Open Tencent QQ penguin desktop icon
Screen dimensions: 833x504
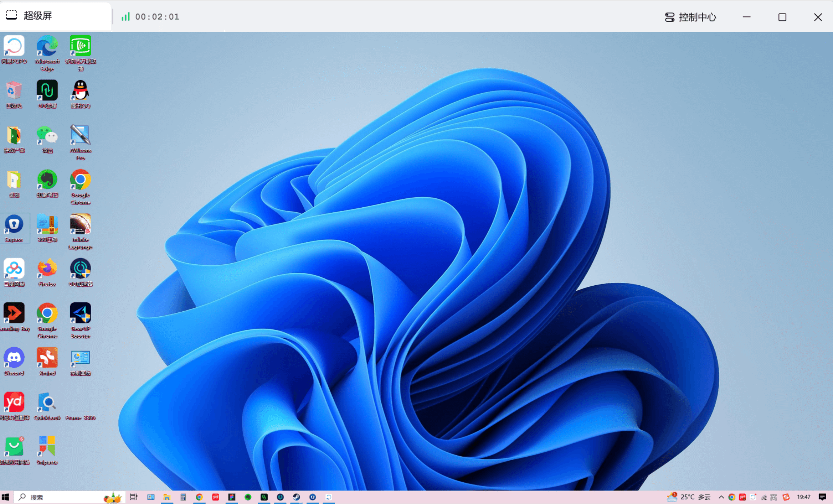(x=80, y=91)
